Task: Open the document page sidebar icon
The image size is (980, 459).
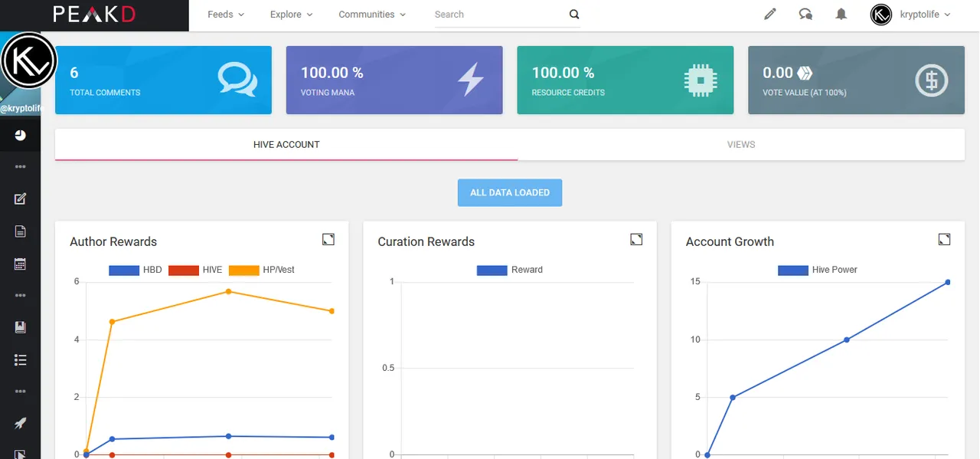Action: [20, 231]
